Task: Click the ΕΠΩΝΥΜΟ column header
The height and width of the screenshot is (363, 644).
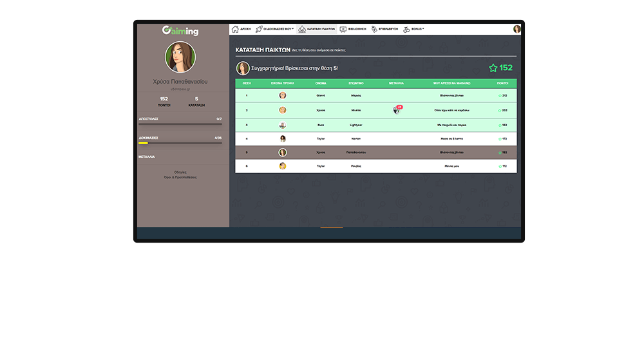Action: click(x=356, y=84)
